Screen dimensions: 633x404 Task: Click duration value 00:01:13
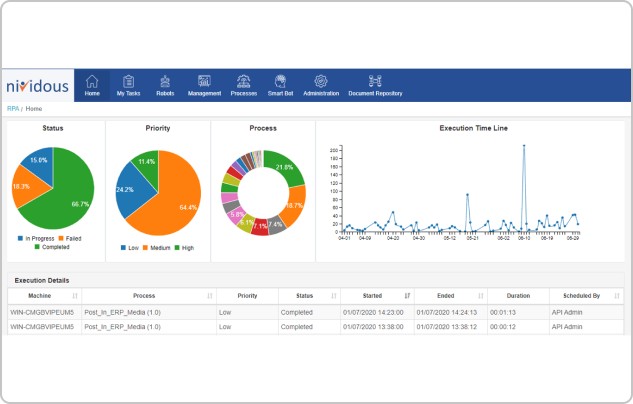tap(503, 312)
